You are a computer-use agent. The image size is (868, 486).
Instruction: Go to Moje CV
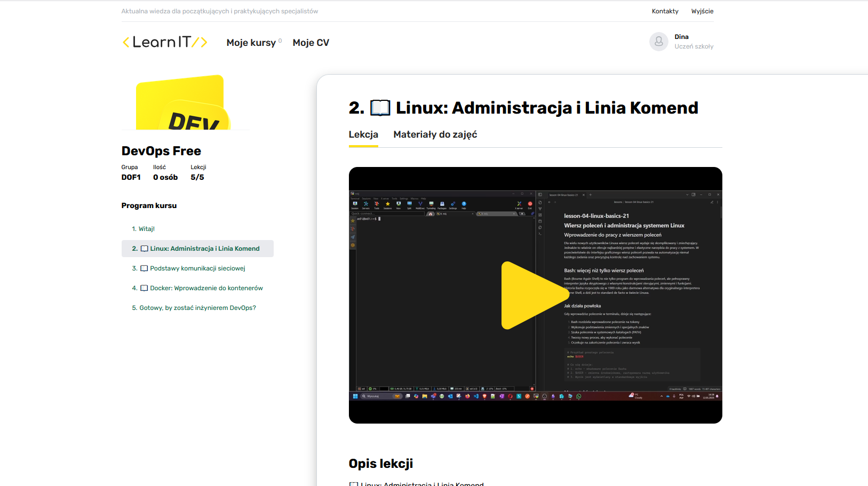coord(310,43)
